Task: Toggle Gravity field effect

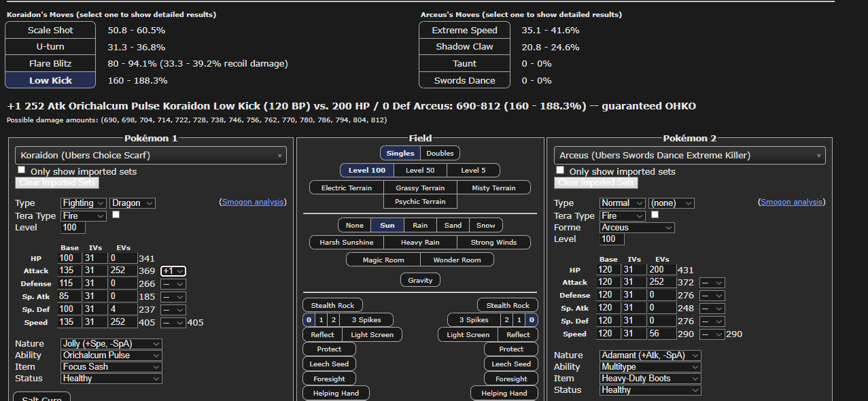Action: (x=420, y=280)
